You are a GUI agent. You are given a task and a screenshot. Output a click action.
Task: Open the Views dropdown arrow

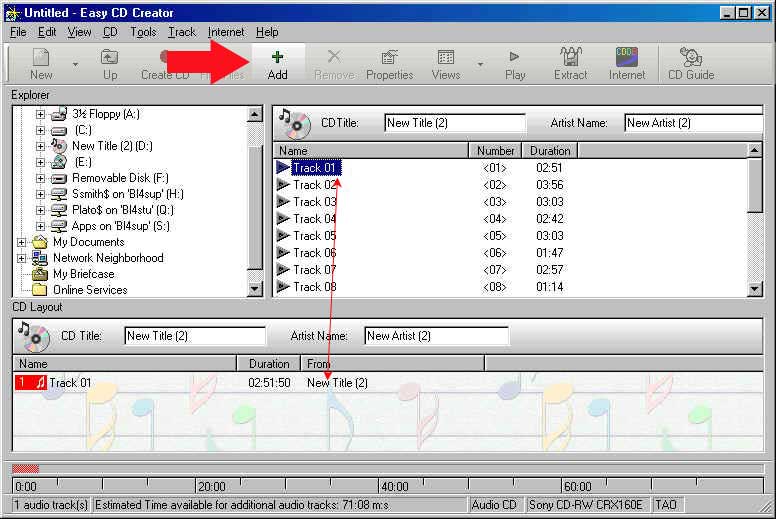(x=480, y=64)
